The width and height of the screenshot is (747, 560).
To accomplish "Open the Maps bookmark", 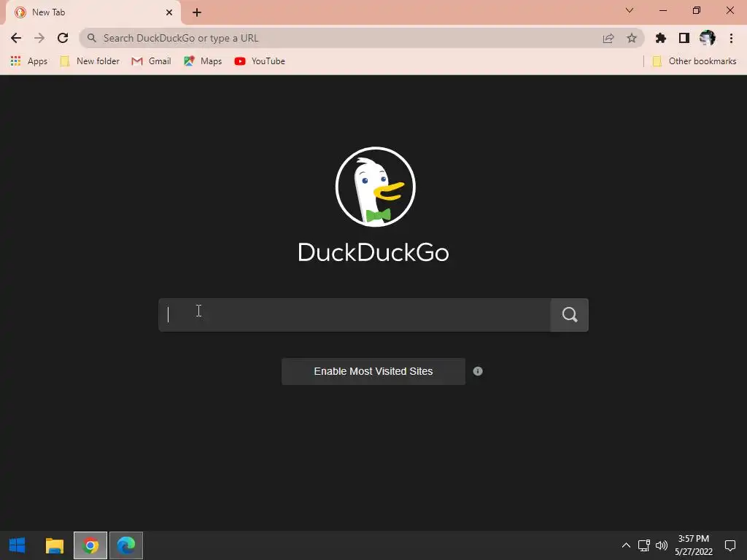I will pyautogui.click(x=204, y=61).
